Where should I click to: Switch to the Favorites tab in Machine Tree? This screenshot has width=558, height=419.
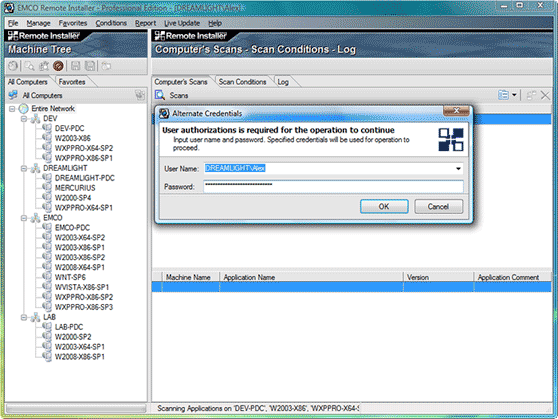pos(72,82)
